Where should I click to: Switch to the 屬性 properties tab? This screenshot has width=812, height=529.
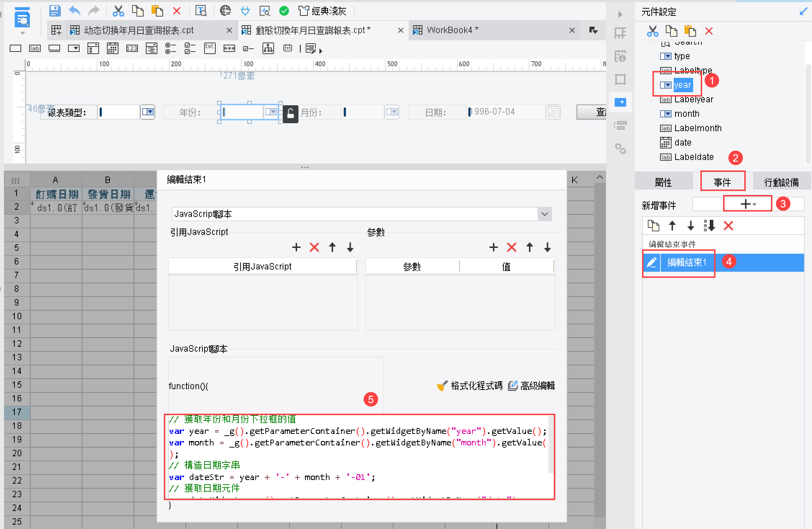click(x=663, y=182)
